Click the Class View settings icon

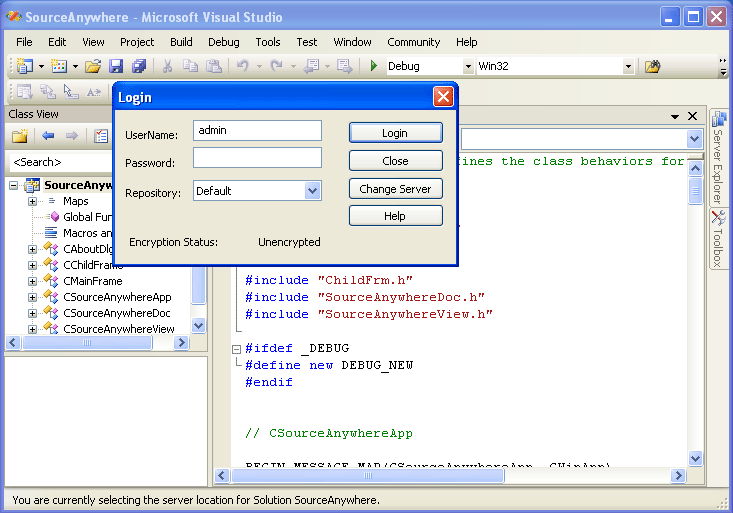(x=101, y=136)
